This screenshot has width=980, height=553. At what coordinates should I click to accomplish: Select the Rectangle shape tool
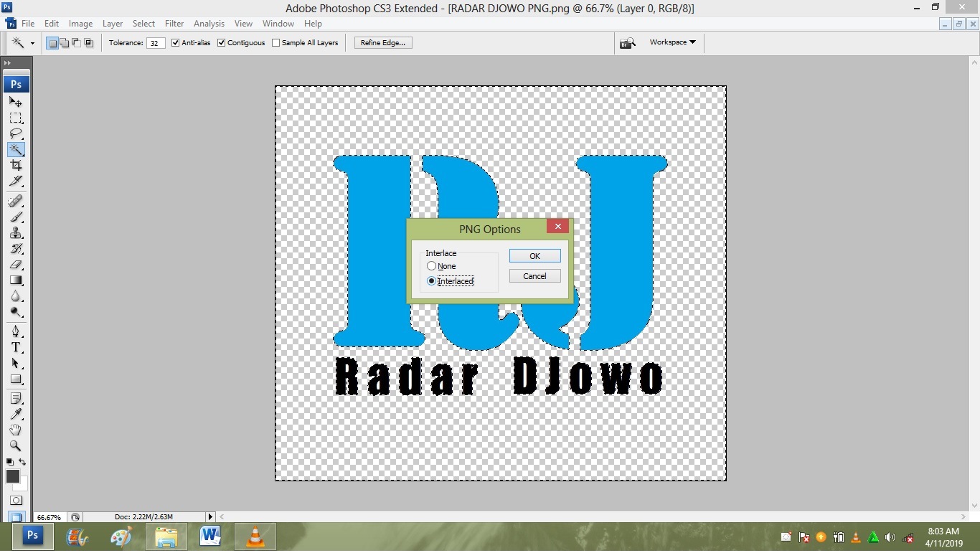pos(16,379)
